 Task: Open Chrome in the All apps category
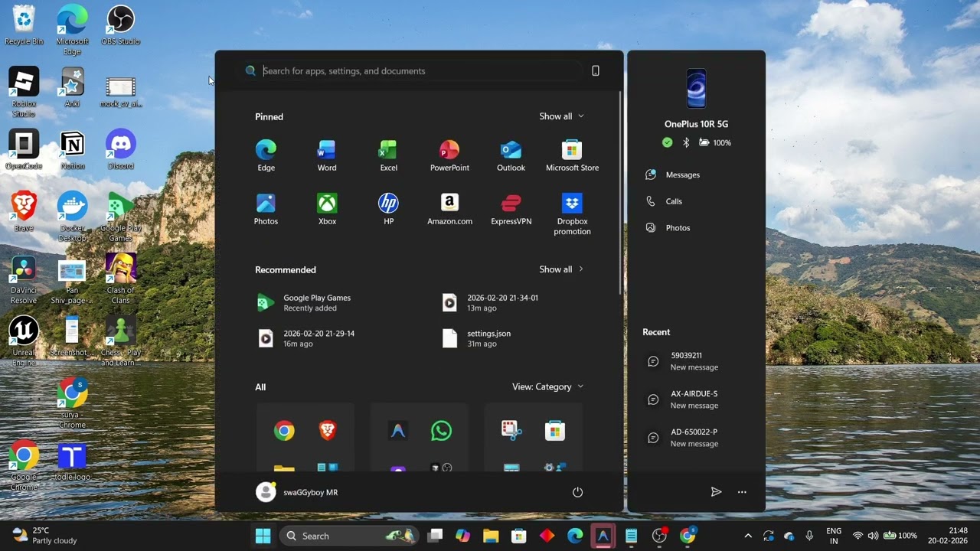point(284,431)
